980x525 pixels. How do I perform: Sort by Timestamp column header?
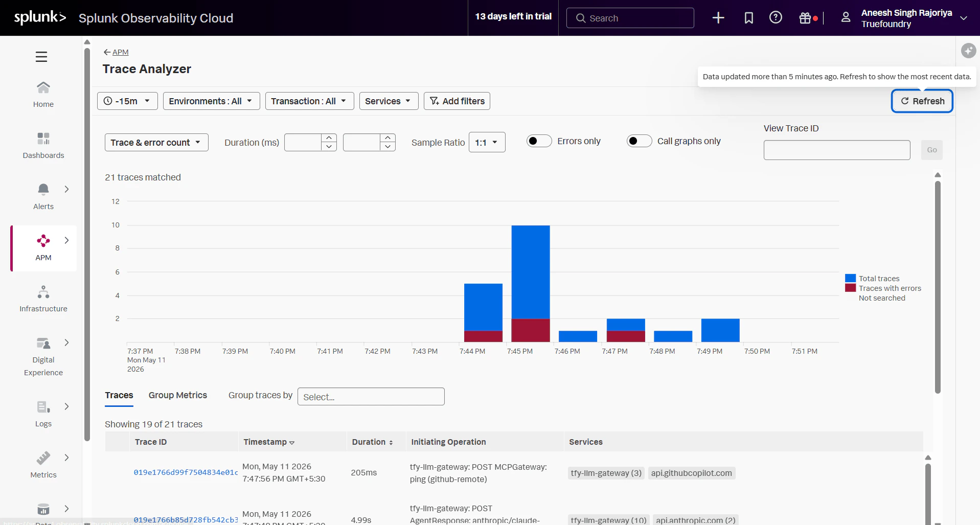pos(269,442)
